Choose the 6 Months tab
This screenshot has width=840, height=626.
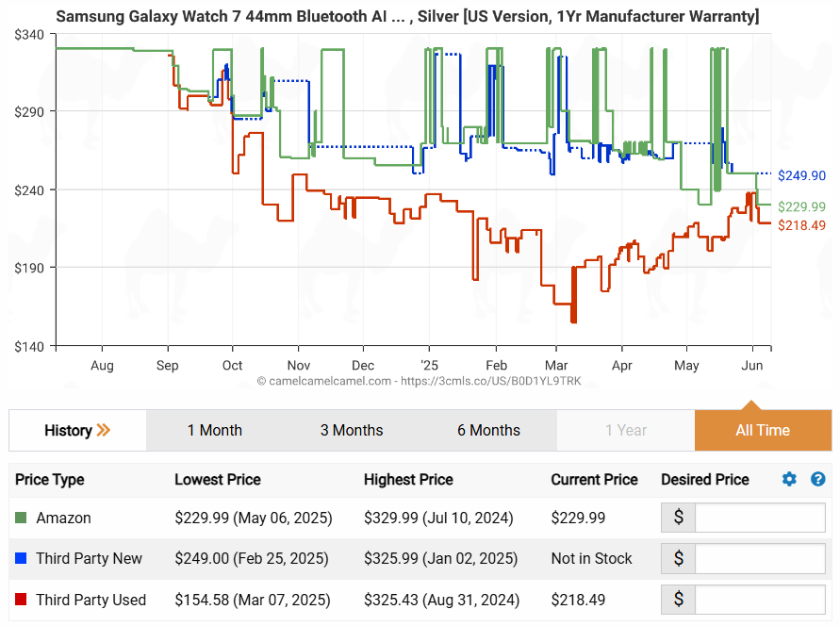pos(488,431)
